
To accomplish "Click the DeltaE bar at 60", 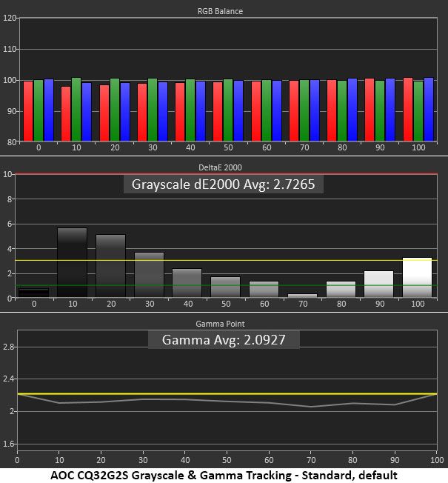I will coord(264,289).
